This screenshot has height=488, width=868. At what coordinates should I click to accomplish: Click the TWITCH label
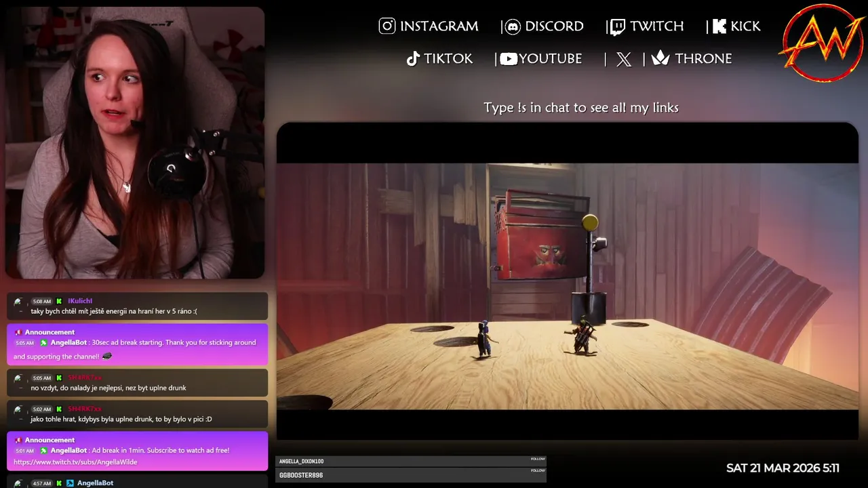(656, 26)
